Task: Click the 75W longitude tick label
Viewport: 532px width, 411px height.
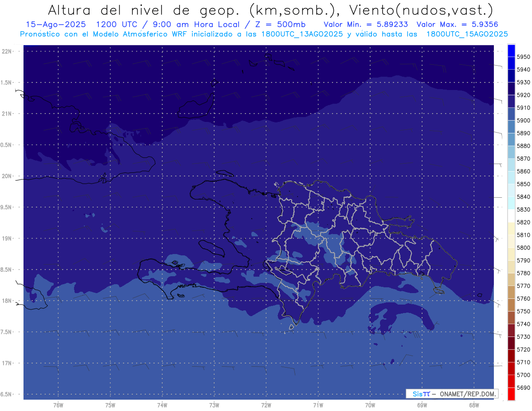Action: tap(110, 405)
